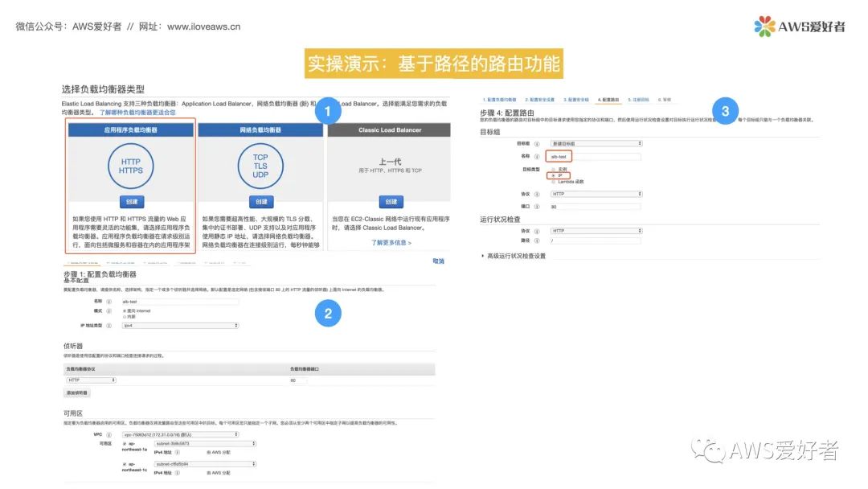Click the AWS爱好者 flower logo
This screenshot has height=489, width=868.
[764, 26]
